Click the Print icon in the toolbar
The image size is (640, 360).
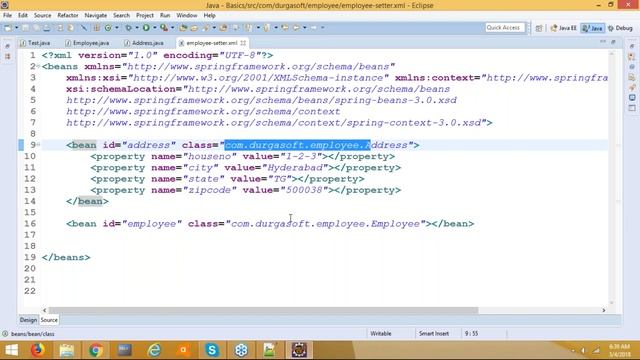[x=47, y=28]
